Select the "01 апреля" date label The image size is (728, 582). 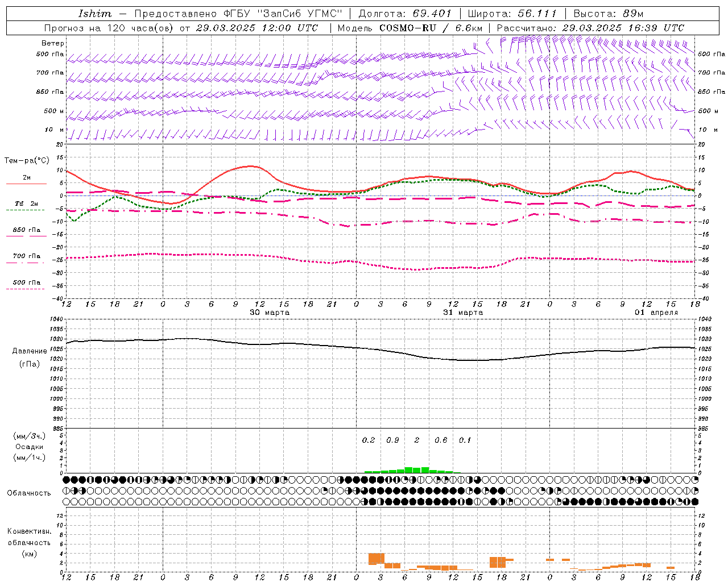(x=656, y=313)
